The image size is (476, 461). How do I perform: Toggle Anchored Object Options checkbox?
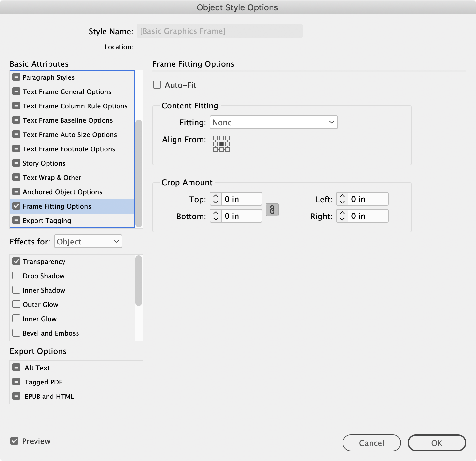(x=16, y=192)
